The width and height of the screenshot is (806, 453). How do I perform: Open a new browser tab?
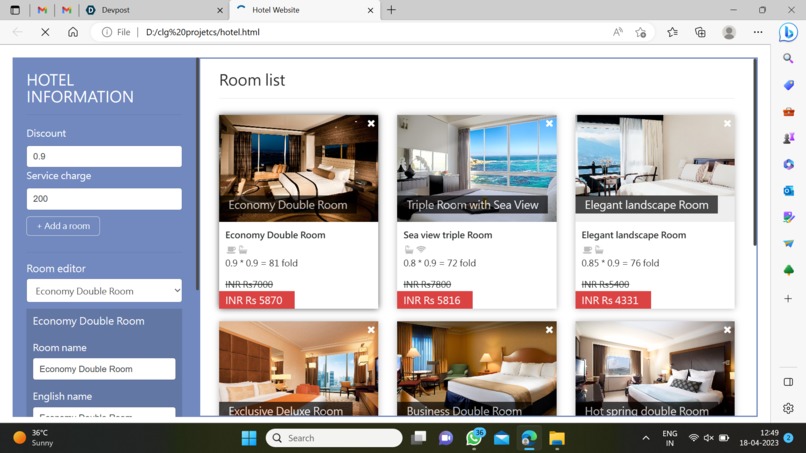391,10
